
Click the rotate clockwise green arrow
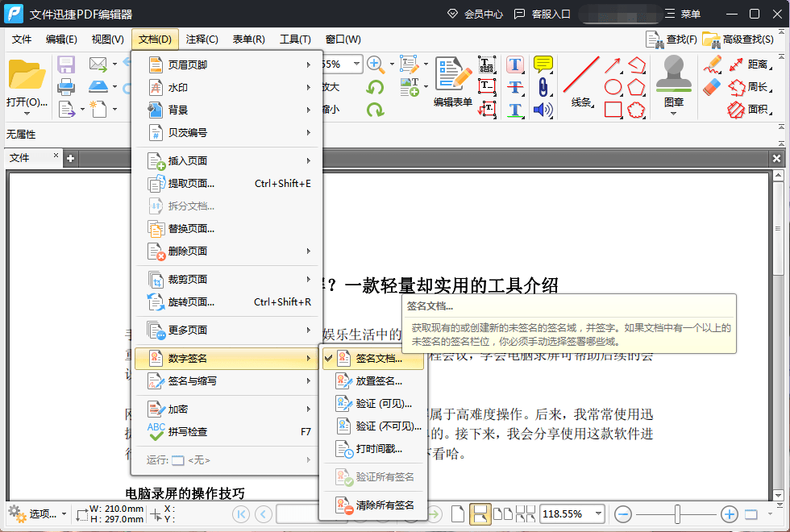coord(375,110)
